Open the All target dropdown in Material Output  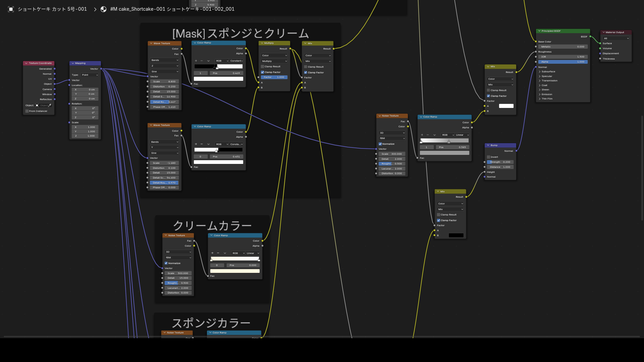pos(616,38)
